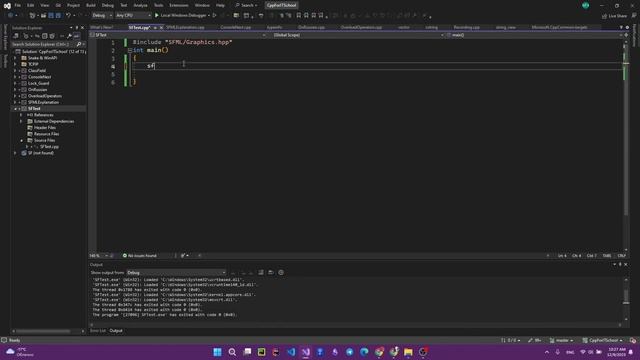Open Windows taskbar search

click(232, 352)
